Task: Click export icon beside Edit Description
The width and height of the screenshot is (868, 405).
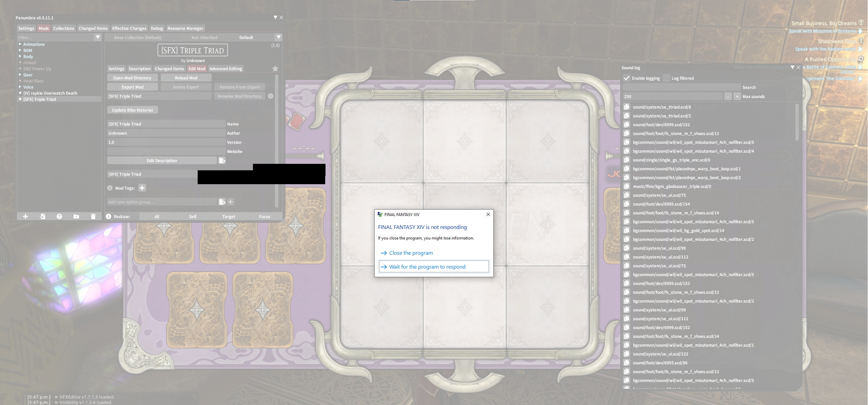Action: click(222, 160)
